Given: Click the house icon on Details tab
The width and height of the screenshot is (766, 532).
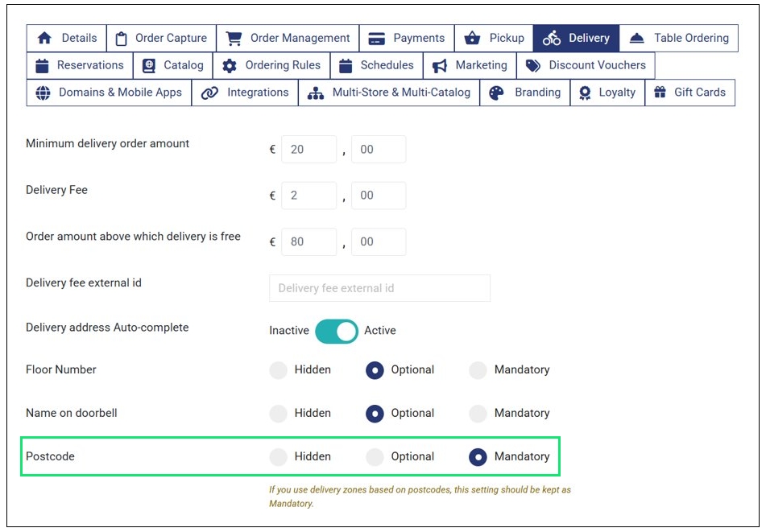Looking at the screenshot, I should pyautogui.click(x=44, y=38).
